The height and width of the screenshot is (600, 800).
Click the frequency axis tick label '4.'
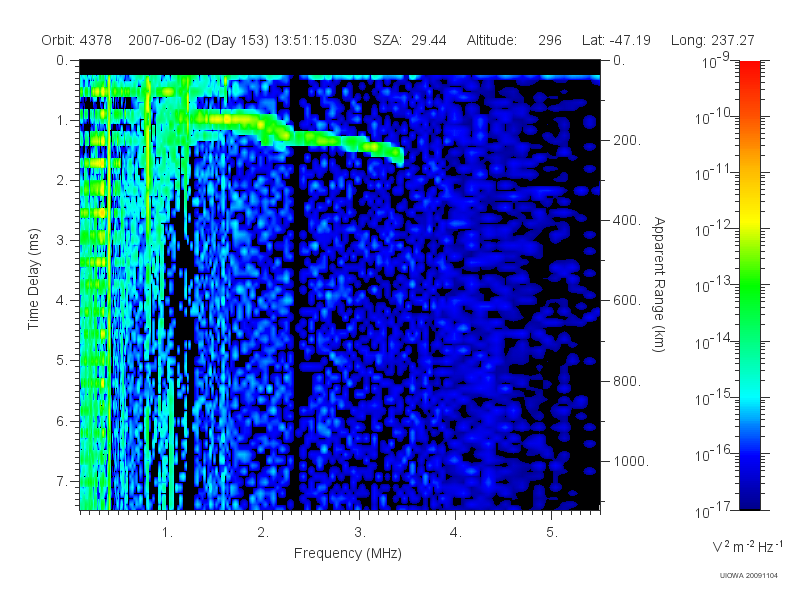(456, 533)
